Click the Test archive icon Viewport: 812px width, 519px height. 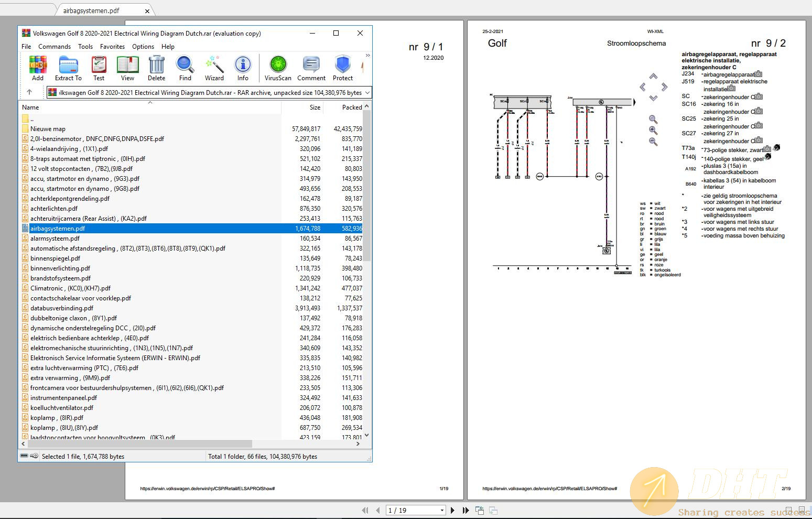(99, 69)
